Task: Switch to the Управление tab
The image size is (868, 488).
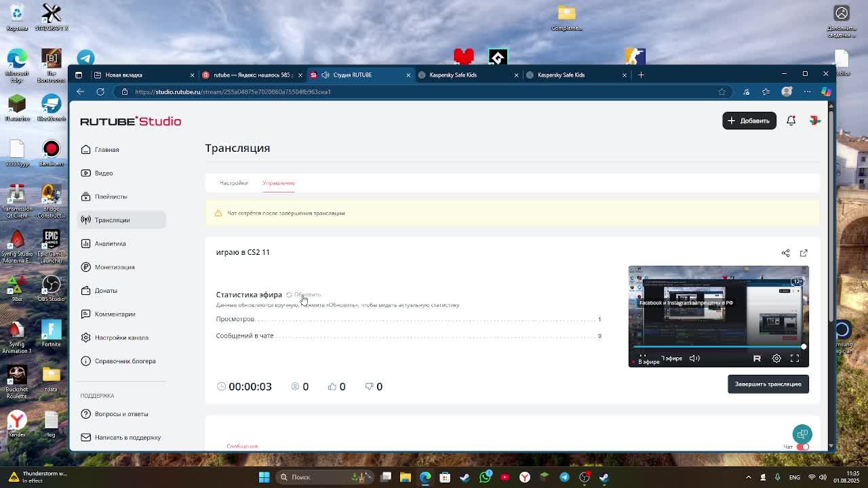Action: [279, 183]
